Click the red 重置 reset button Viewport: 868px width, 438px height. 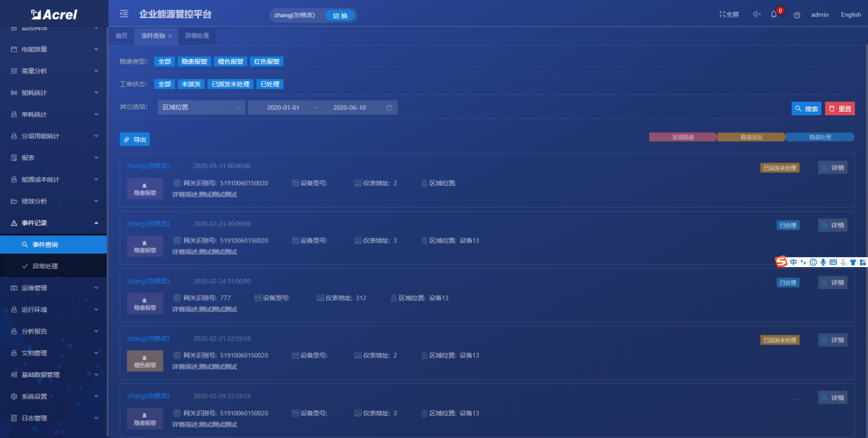[x=840, y=108]
